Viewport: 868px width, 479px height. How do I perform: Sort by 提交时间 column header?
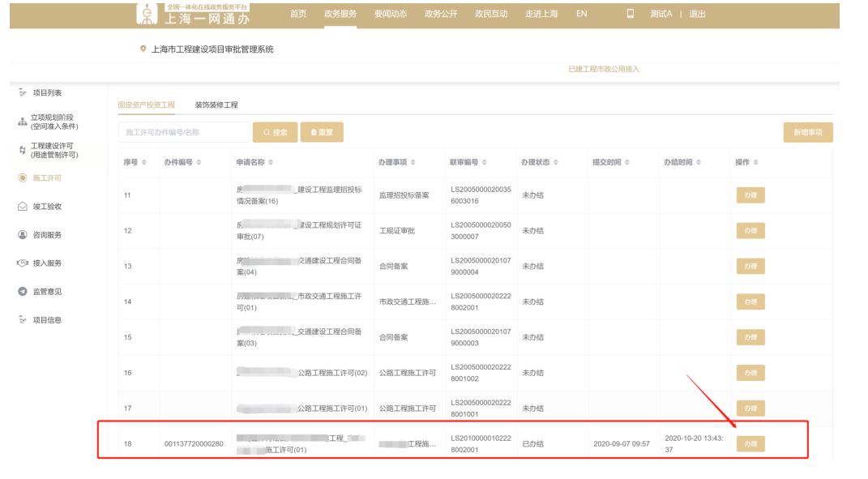tap(613, 162)
